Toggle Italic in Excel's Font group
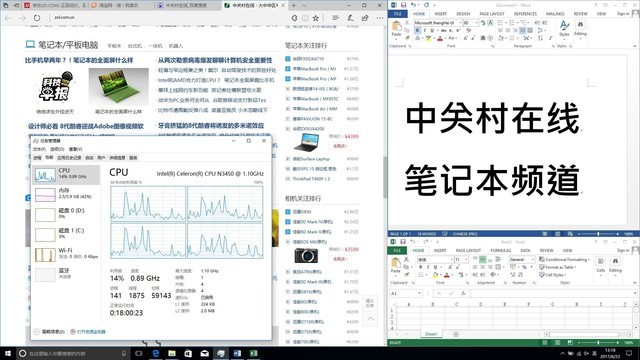640x360 pixels. pyautogui.click(x=428, y=267)
